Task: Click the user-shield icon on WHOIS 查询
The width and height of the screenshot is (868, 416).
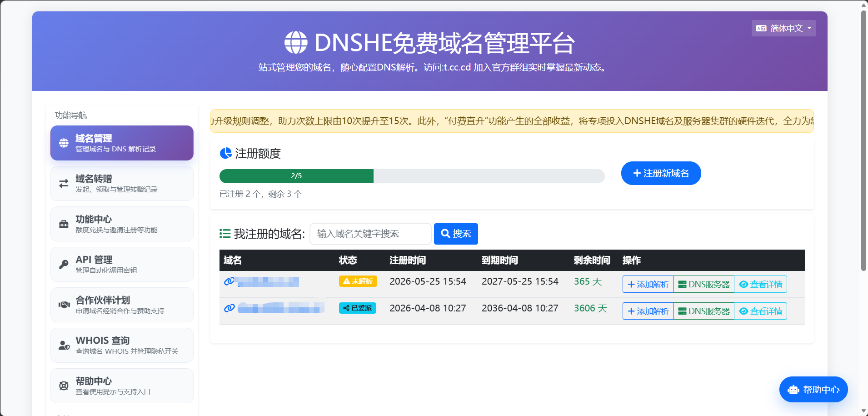Action: [64, 346]
